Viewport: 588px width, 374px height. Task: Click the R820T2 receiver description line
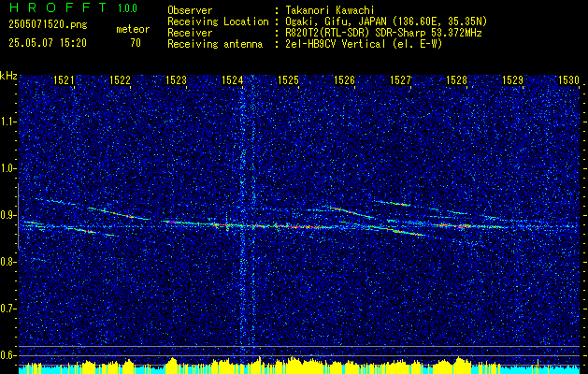[383, 33]
